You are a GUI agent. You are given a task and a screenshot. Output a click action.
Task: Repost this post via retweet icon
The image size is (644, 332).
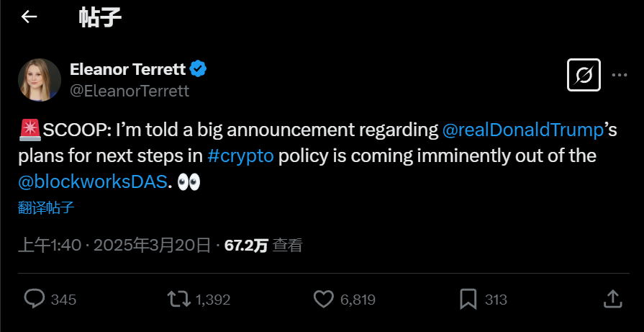pos(176,299)
